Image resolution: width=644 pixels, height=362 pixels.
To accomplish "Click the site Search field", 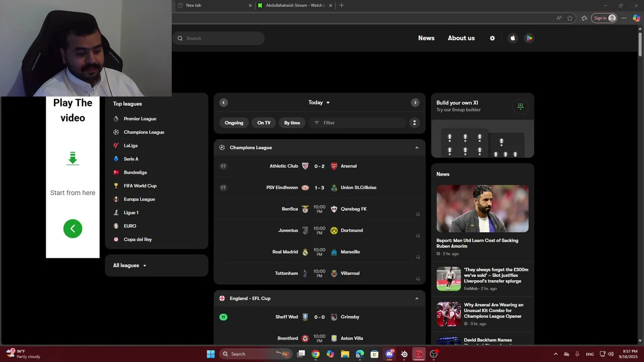I will tap(218, 38).
